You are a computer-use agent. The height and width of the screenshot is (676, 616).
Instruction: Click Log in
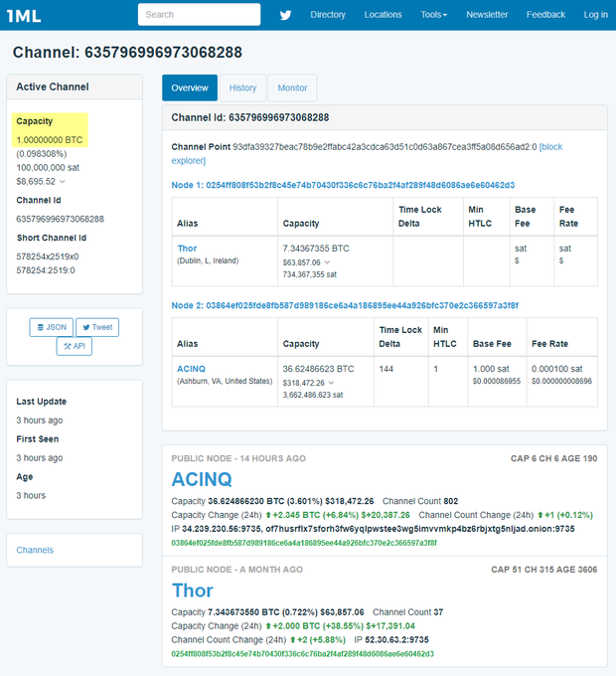tap(596, 15)
